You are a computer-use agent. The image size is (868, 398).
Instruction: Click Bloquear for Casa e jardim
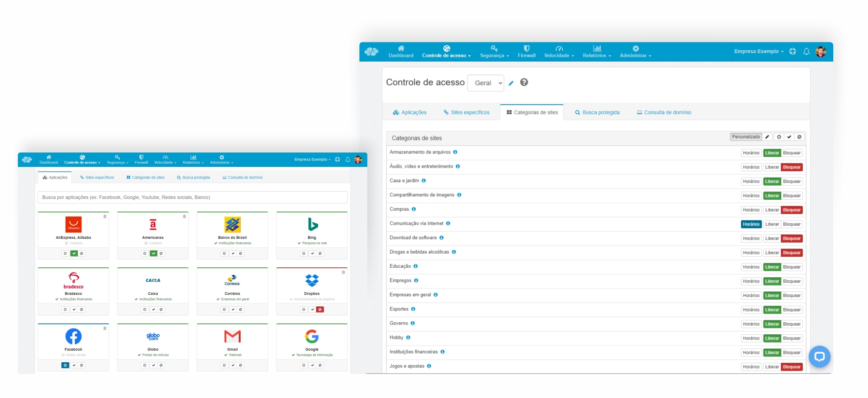click(x=792, y=182)
